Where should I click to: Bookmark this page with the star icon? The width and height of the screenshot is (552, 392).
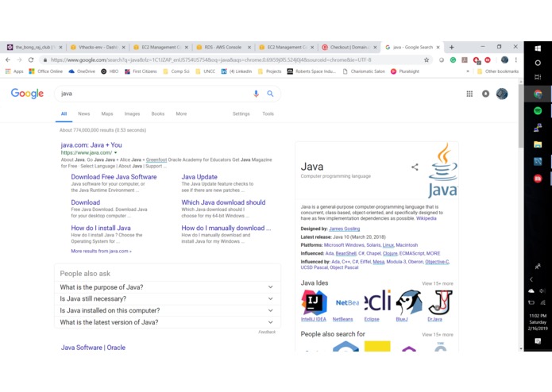(427, 60)
